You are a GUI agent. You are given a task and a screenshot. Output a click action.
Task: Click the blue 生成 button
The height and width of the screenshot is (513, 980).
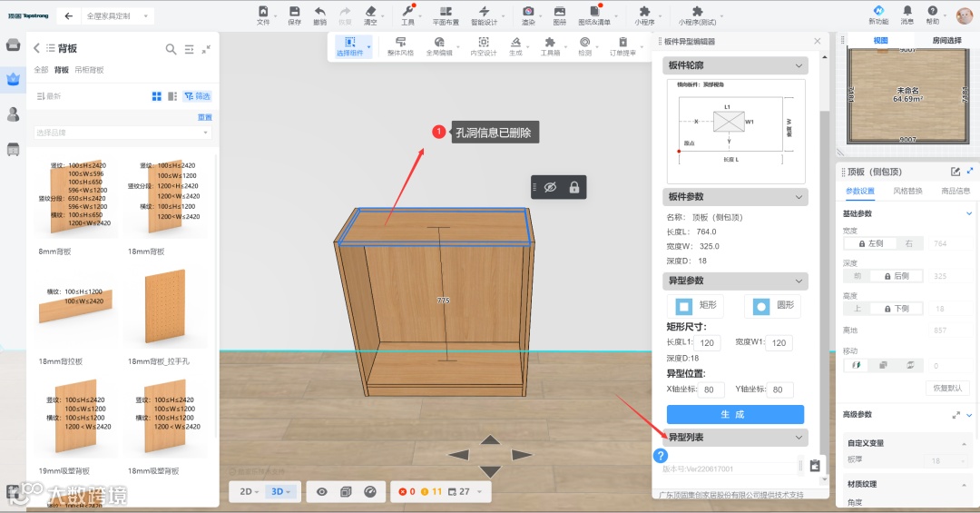tap(734, 414)
